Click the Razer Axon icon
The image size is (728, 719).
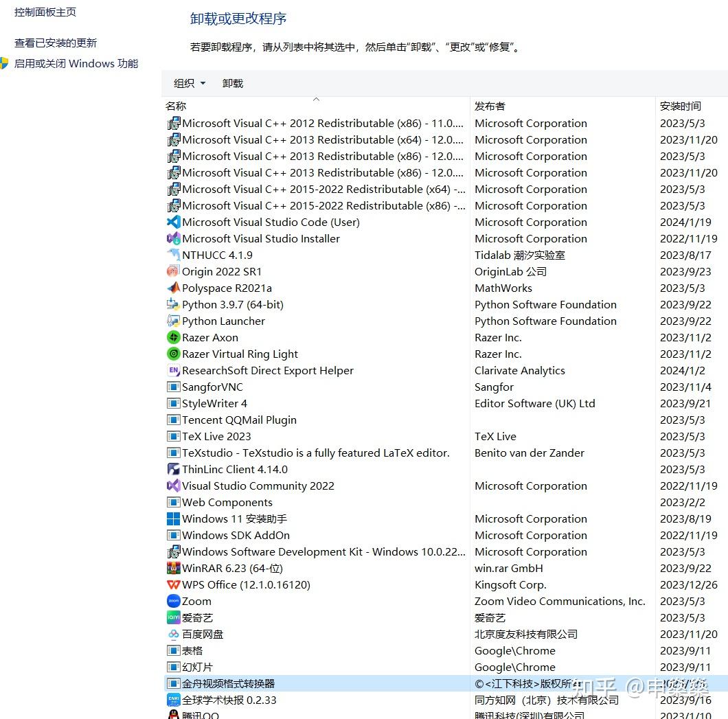(x=173, y=337)
